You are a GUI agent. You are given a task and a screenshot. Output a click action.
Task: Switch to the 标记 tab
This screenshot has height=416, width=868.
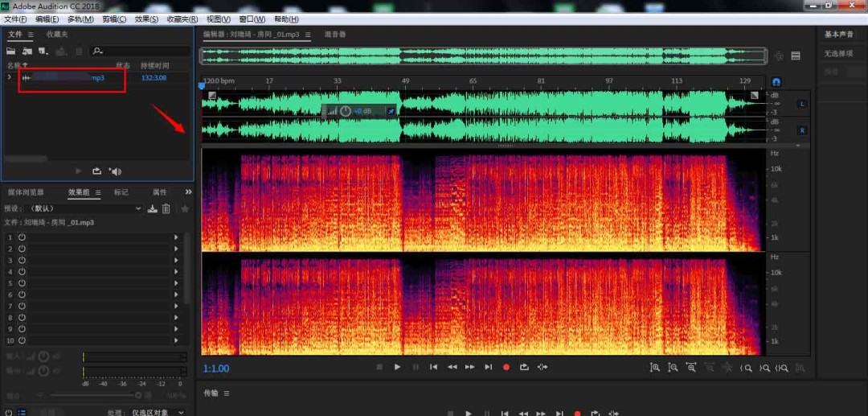[x=121, y=192]
